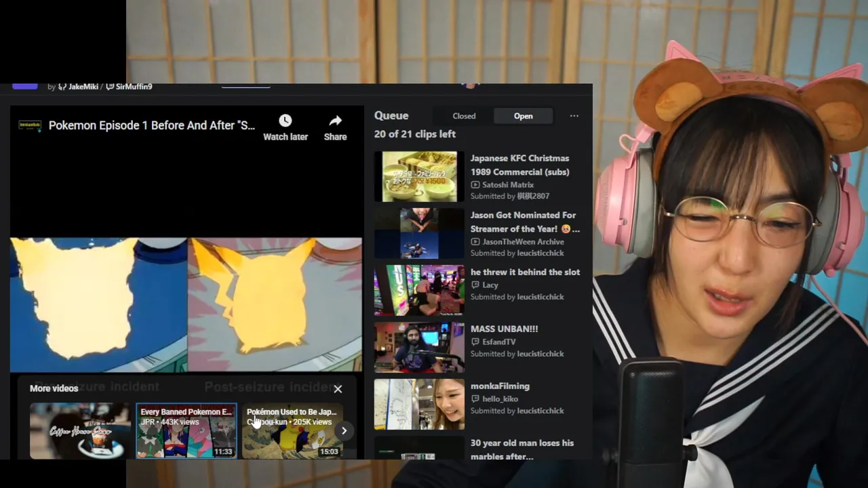Open Pokemon Episode 1 video title link
868x488 pixels.
[152, 125]
